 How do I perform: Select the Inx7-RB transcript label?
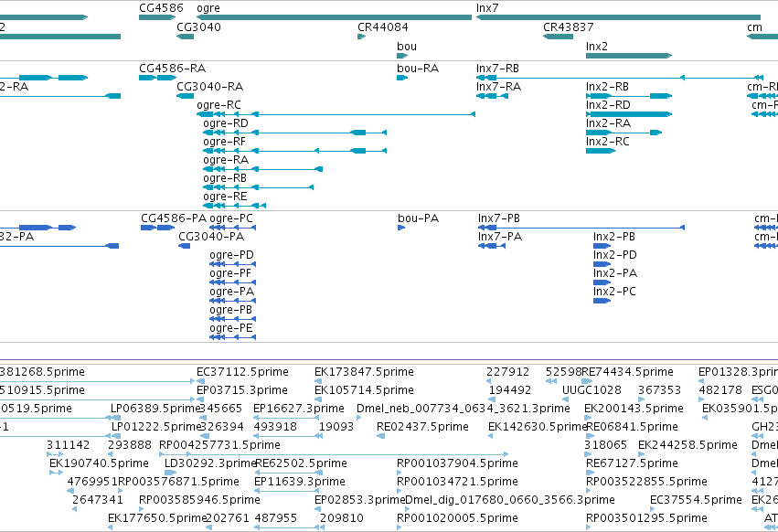click(x=497, y=68)
